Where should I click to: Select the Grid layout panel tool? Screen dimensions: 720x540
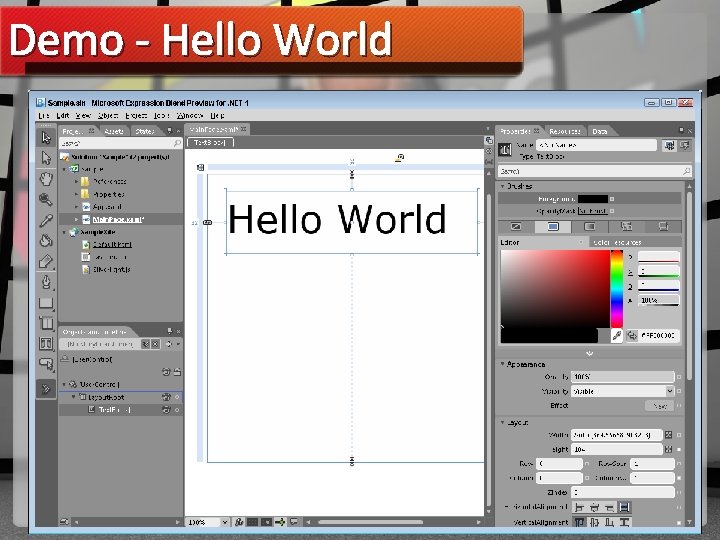coord(46,323)
